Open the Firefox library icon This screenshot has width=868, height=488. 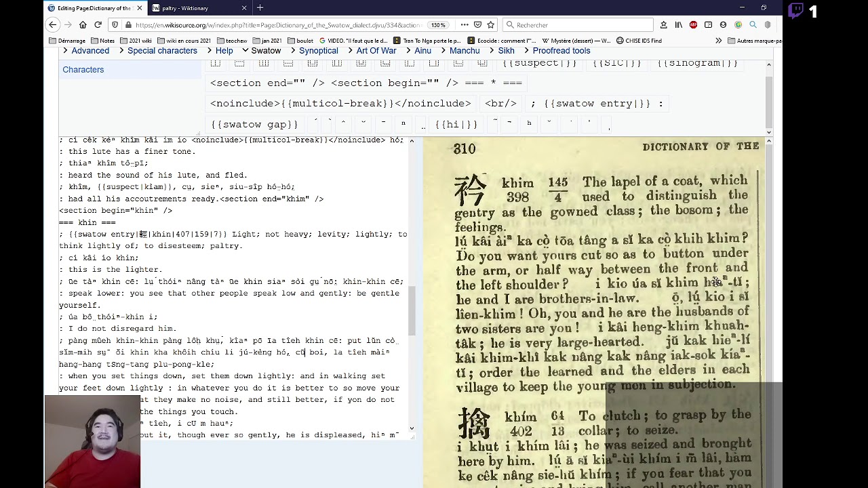tap(679, 25)
